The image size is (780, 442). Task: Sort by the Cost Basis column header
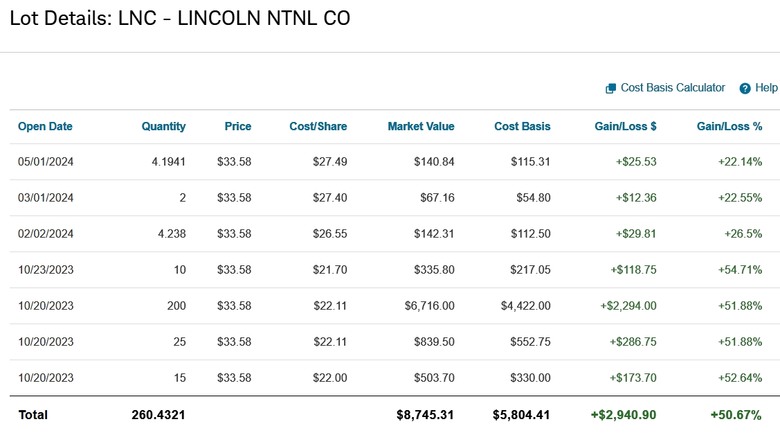coord(522,126)
